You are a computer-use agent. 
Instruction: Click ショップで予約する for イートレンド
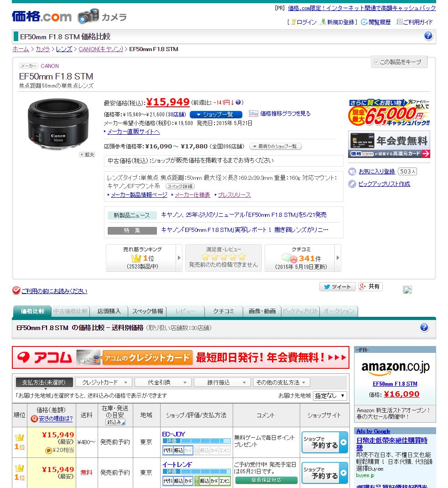[x=325, y=473]
